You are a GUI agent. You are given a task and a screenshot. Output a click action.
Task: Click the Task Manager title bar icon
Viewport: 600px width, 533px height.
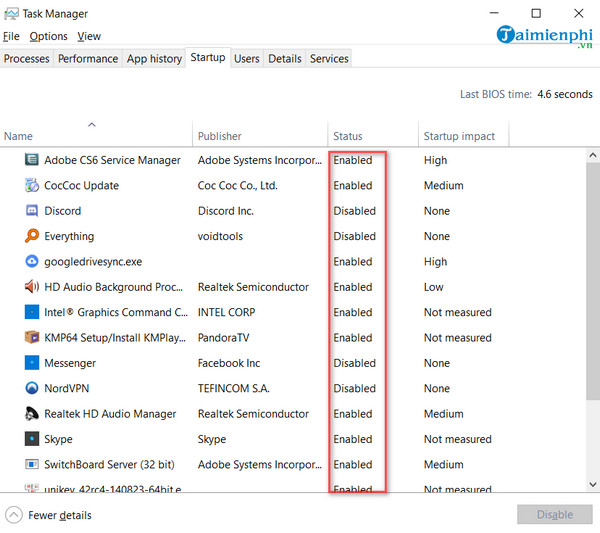[11, 14]
